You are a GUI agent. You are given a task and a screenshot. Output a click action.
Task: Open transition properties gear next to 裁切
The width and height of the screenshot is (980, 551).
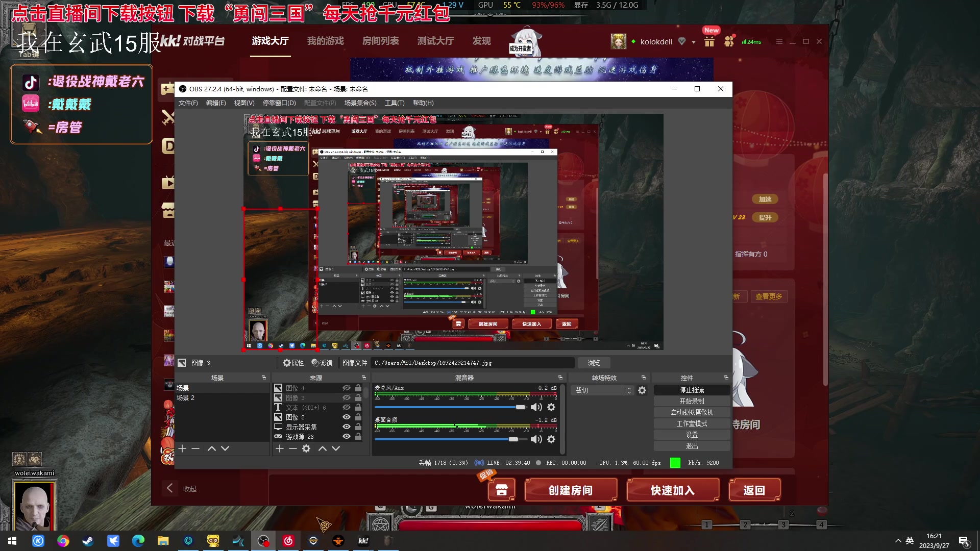(x=642, y=390)
